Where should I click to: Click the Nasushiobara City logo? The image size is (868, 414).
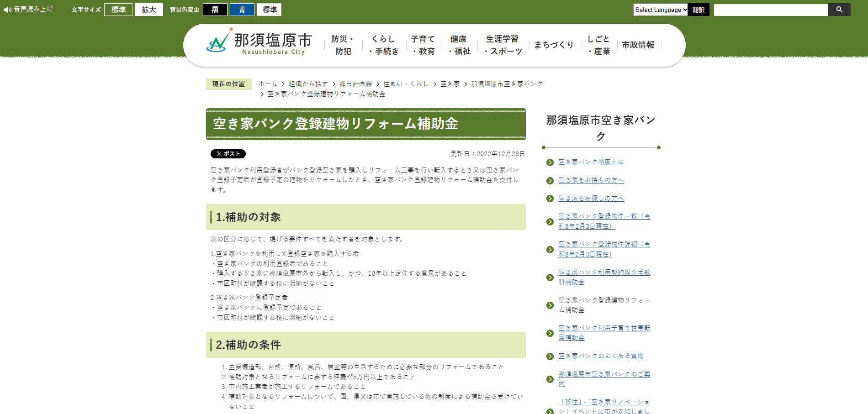tap(259, 43)
